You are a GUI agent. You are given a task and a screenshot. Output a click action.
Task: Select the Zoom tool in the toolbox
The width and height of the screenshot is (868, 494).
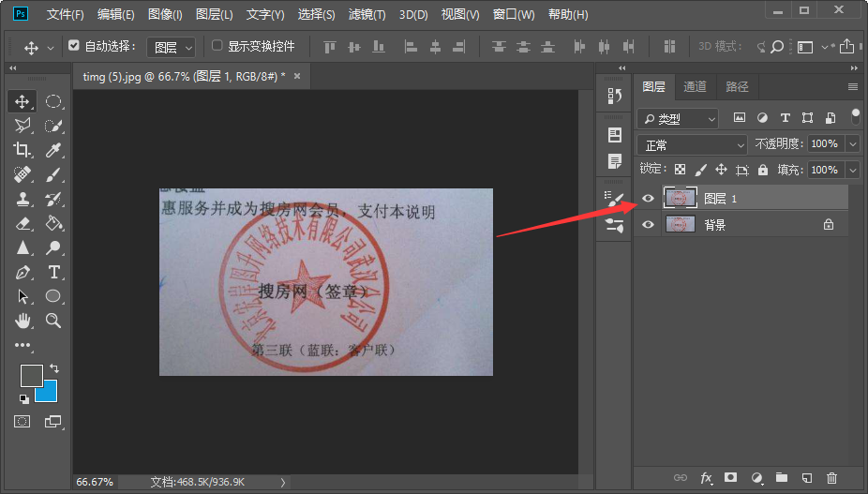coord(53,321)
